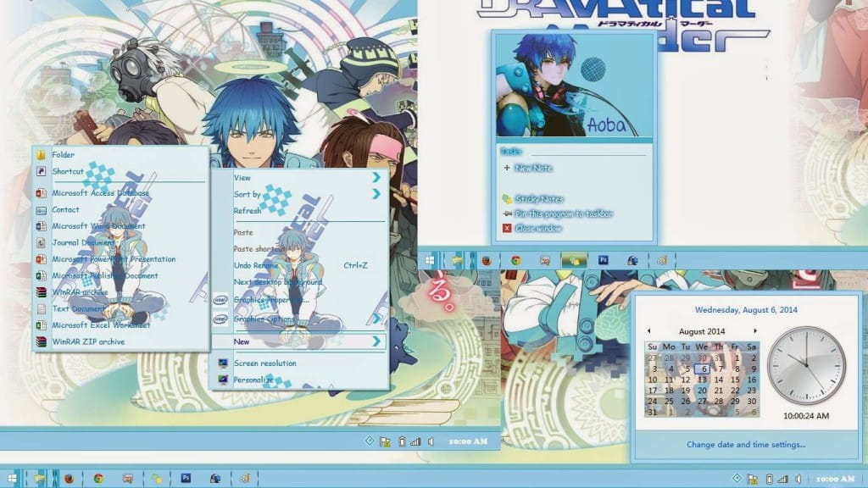The height and width of the screenshot is (488, 868).
Task: Open File Explorer from the taskbar
Action: (x=39, y=478)
